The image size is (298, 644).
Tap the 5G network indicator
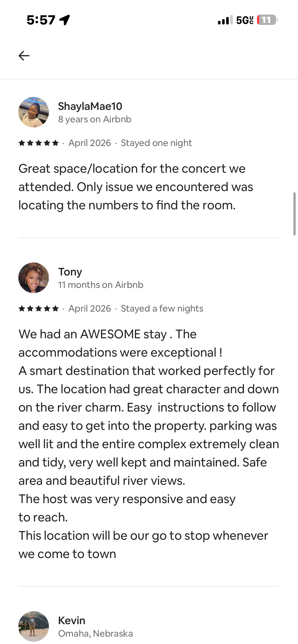click(x=245, y=20)
